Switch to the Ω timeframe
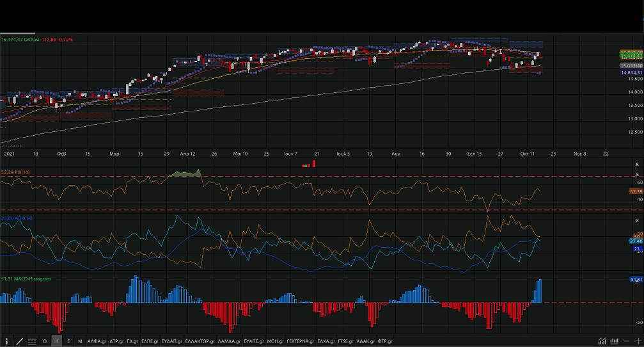 point(45,341)
